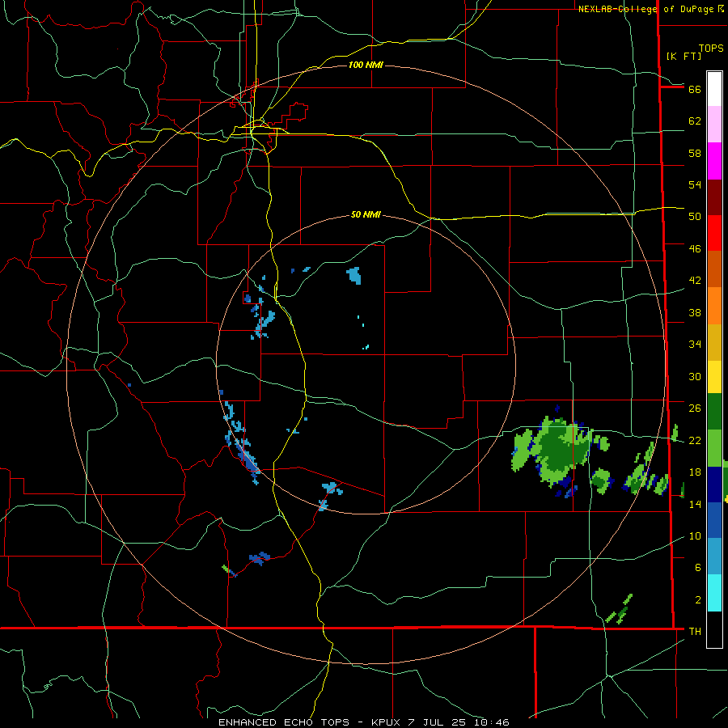728x728 pixels.
Task: Click the legend value 26
Action: point(695,408)
